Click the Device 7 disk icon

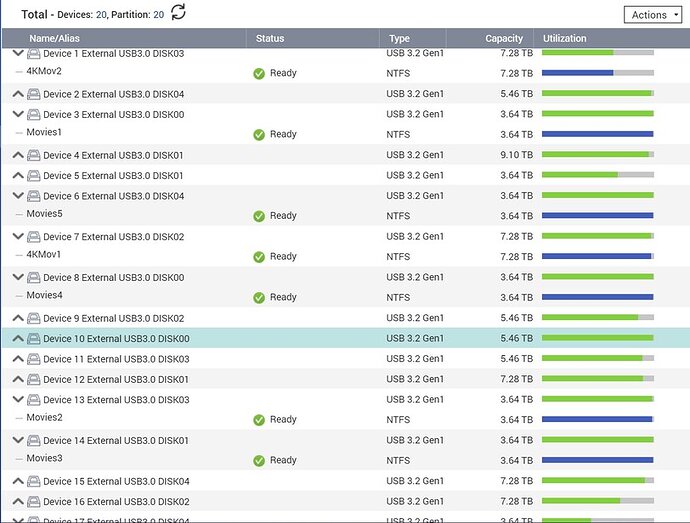coord(34,237)
